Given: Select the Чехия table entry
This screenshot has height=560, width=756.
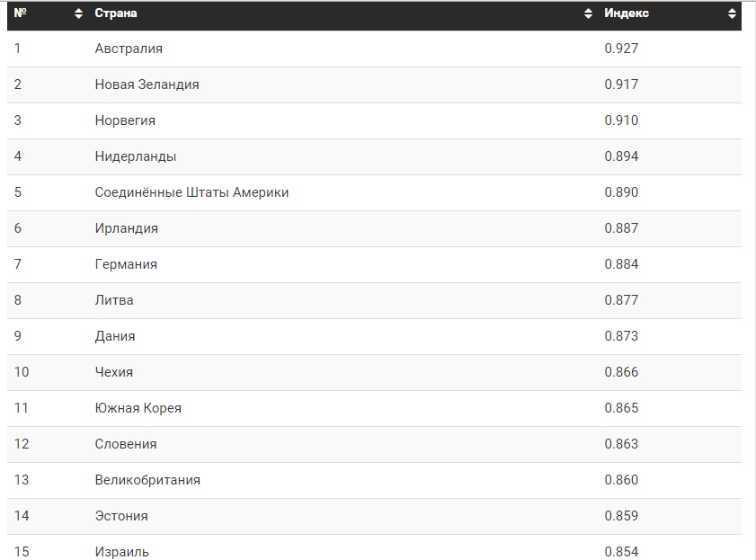Looking at the screenshot, I should tap(114, 372).
